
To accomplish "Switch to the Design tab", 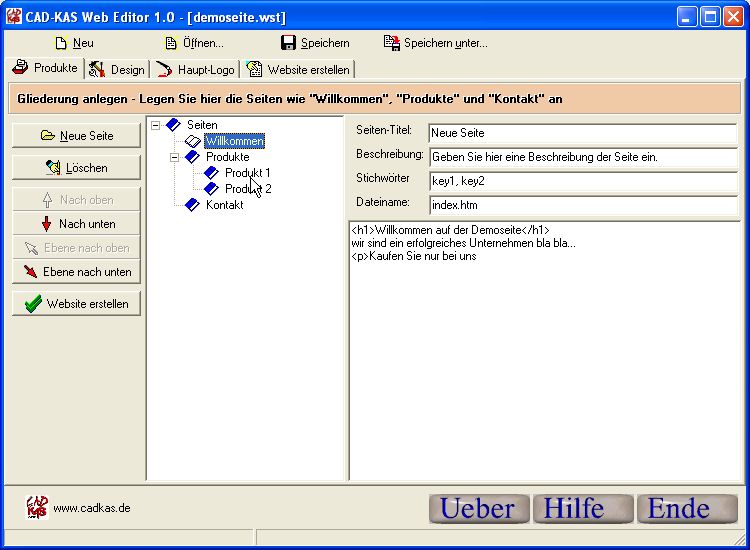I will coord(117,69).
